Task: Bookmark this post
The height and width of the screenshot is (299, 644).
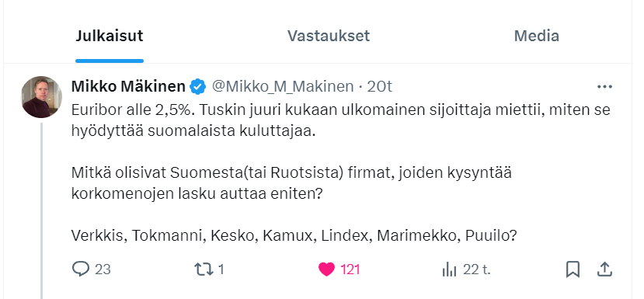Action: click(x=573, y=269)
